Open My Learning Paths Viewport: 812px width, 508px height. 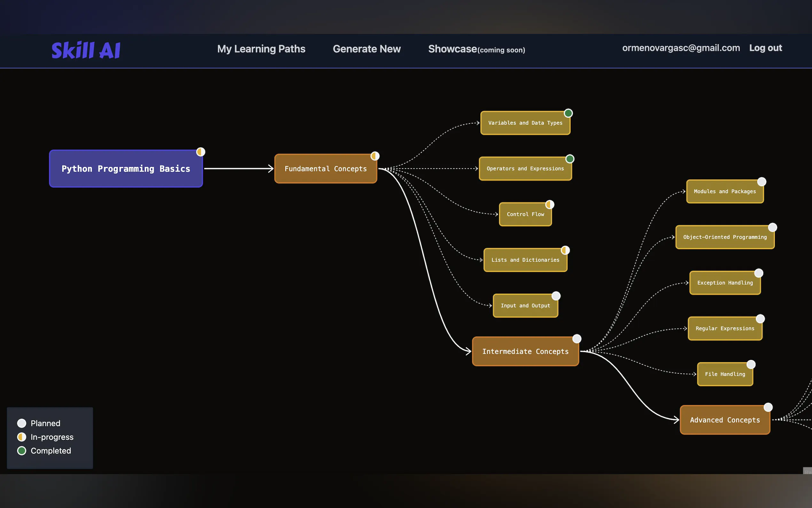(261, 49)
